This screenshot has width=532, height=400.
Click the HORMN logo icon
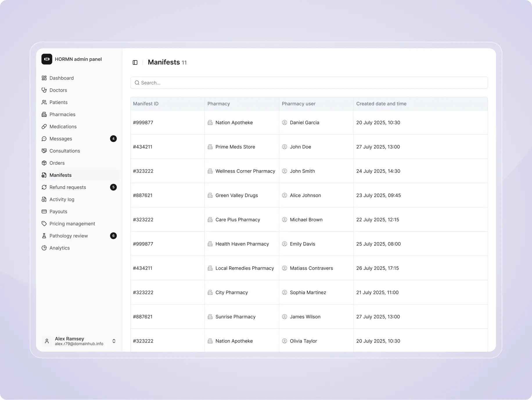[47, 59]
